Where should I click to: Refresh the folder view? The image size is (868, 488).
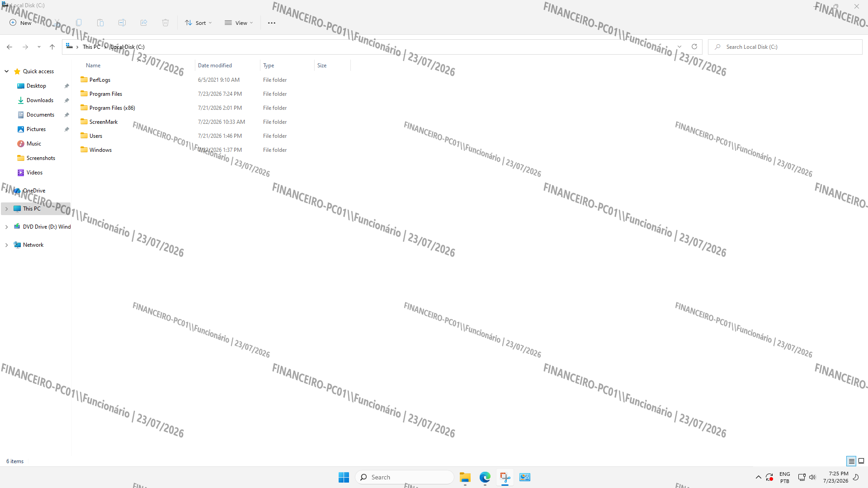(694, 47)
